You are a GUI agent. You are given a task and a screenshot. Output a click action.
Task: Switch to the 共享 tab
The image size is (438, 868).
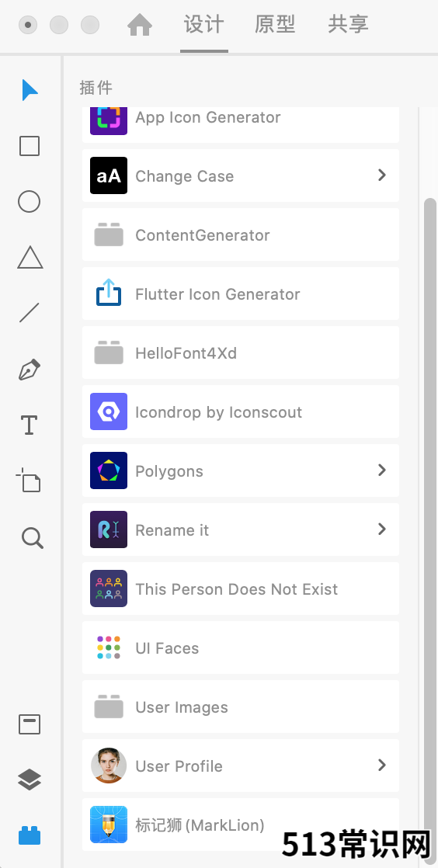tap(348, 24)
